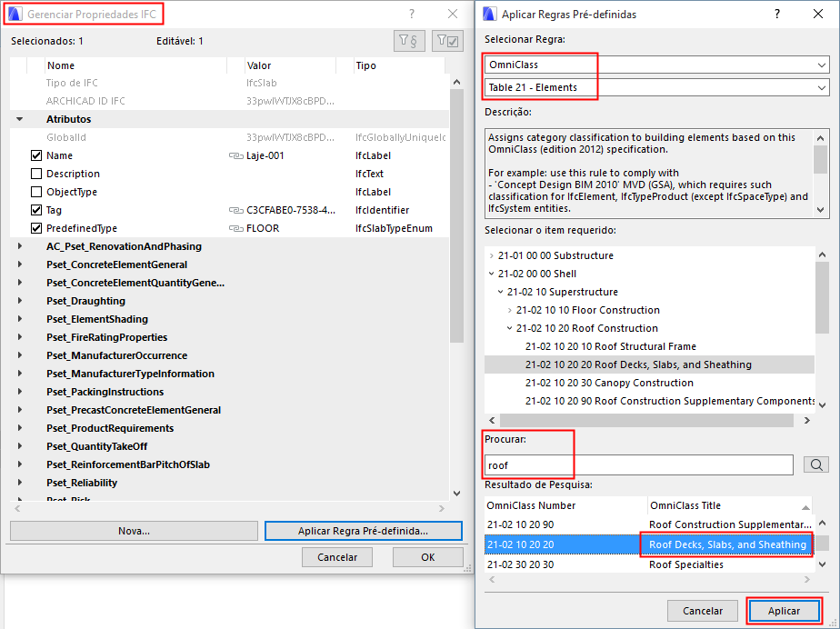Select Roof Construction Supplementary Components tree item
This screenshot has width=840, height=629.
click(x=670, y=401)
